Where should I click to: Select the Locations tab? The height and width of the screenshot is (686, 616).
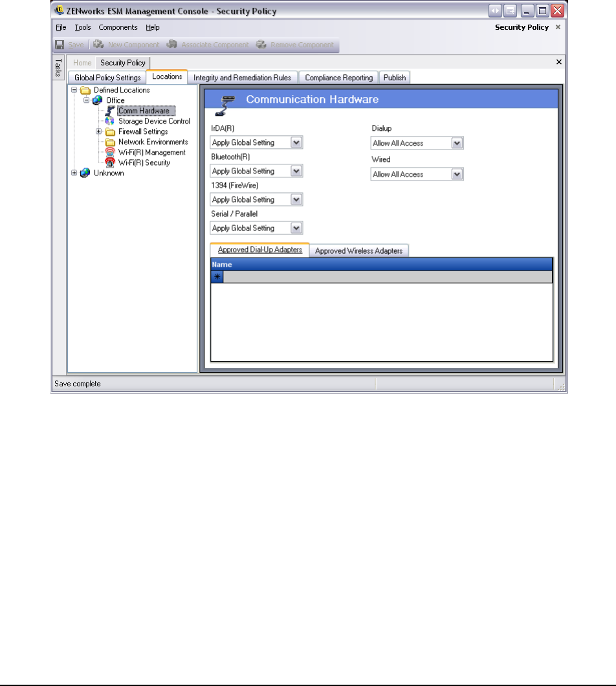pos(167,76)
